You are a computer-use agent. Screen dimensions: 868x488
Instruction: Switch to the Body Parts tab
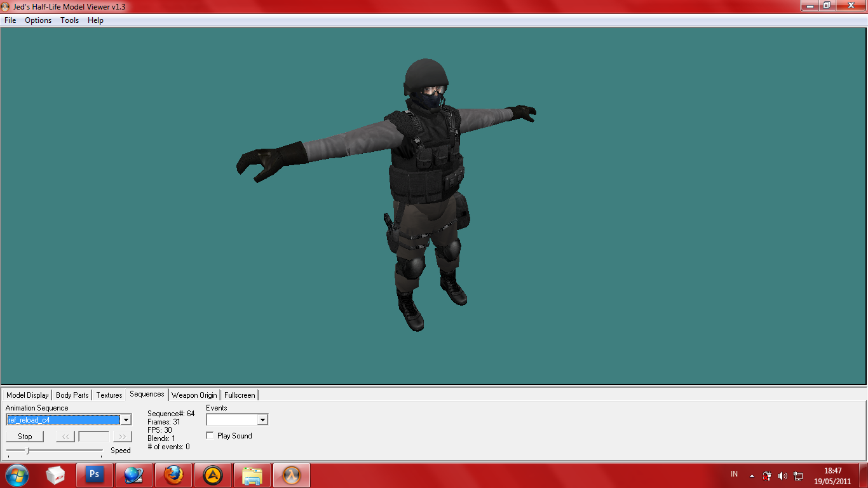pos(72,395)
